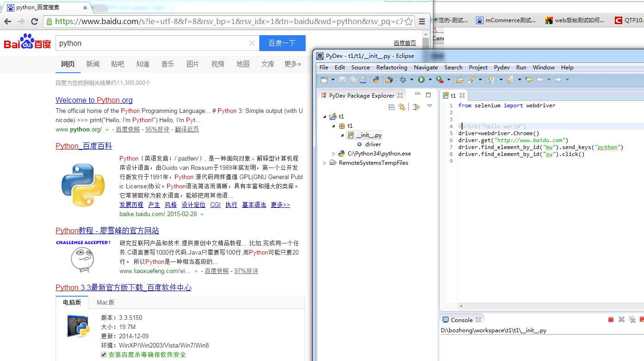Click the Save icon in Eclipse toolbar
This screenshot has height=361, width=644.
342,80
